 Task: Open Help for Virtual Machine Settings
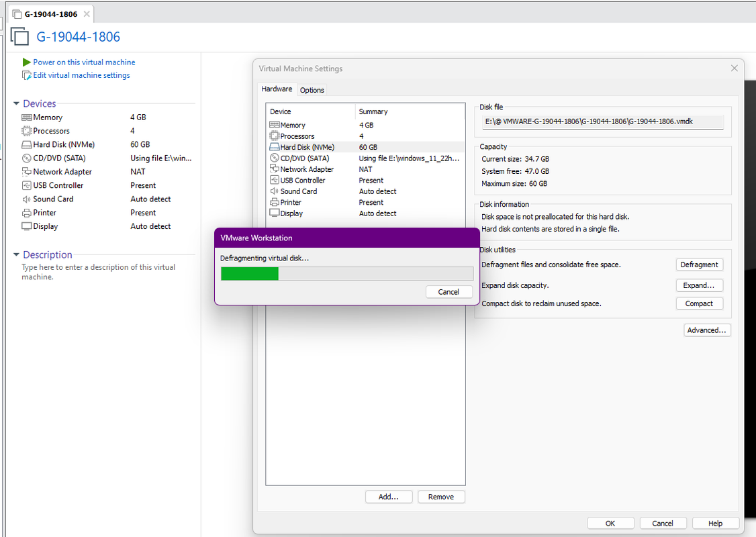click(716, 524)
